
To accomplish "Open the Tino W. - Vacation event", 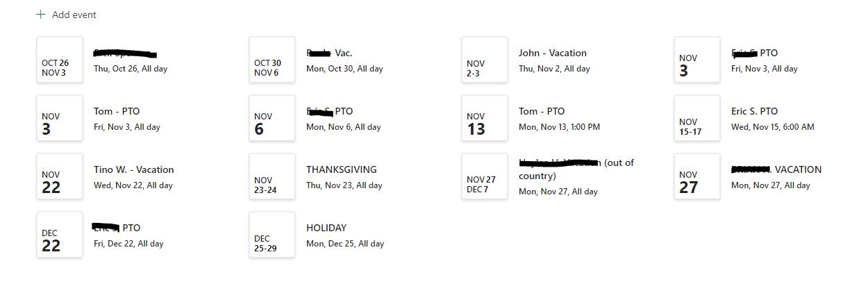I will [x=133, y=170].
